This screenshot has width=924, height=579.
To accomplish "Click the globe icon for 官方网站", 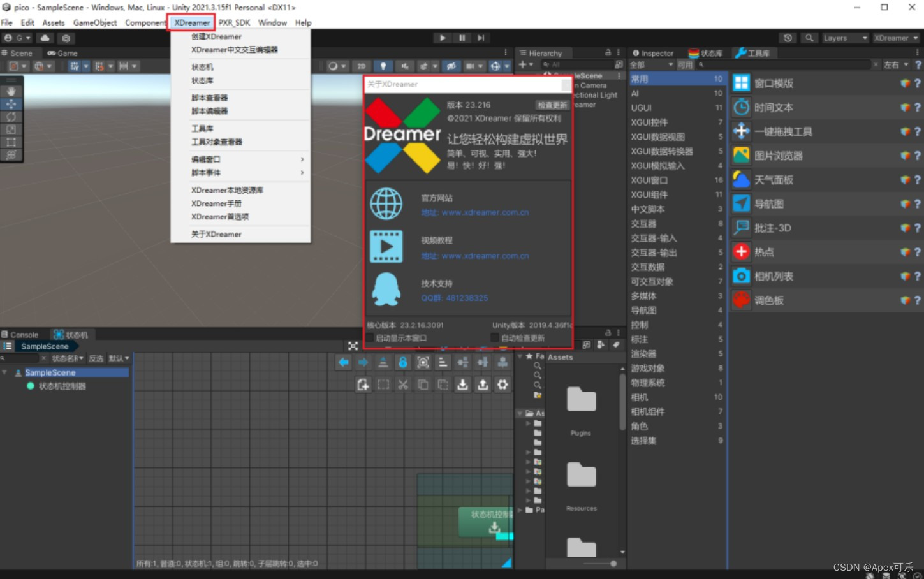I will click(x=386, y=204).
